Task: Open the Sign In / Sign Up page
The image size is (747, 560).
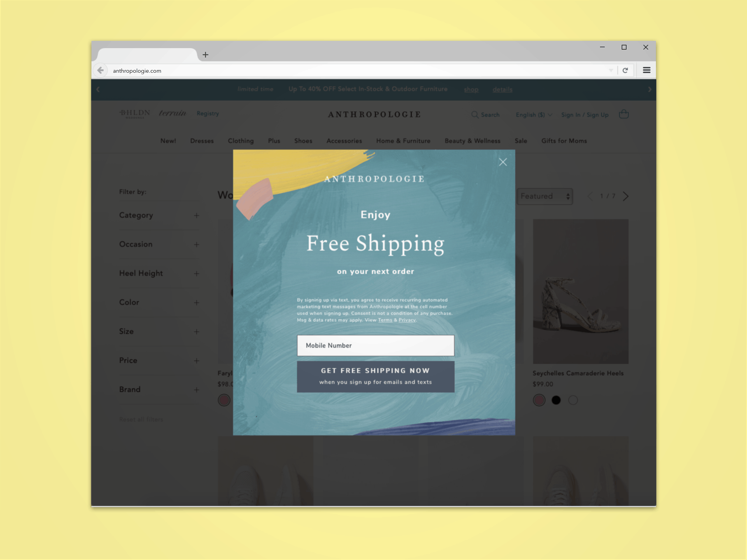Action: point(585,115)
